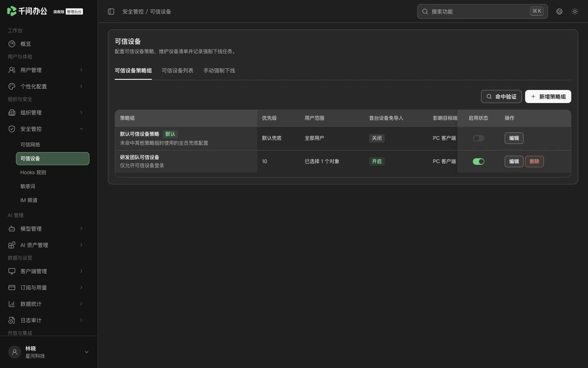Delete the 研发团队可信设备 policy

point(535,162)
